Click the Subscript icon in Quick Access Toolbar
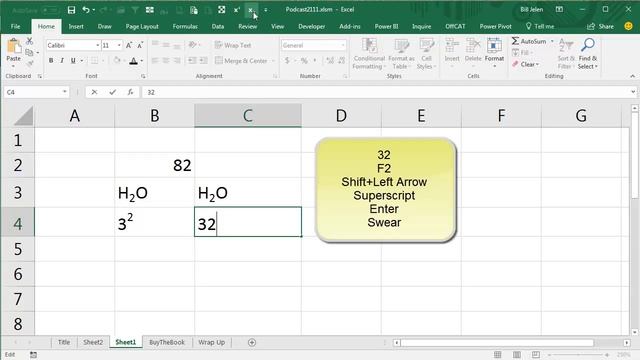Viewport: 640px width, 360px height. [x=251, y=10]
